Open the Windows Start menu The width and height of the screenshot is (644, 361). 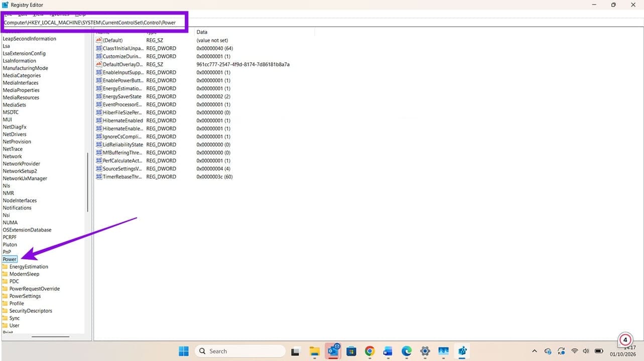click(184, 351)
